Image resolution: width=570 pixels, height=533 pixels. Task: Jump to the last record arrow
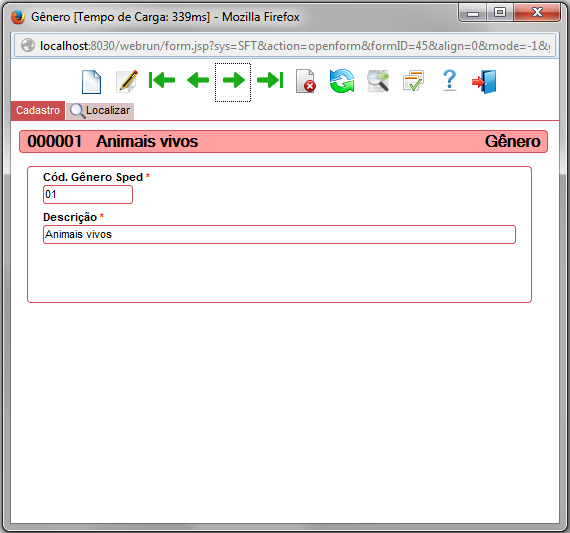270,80
